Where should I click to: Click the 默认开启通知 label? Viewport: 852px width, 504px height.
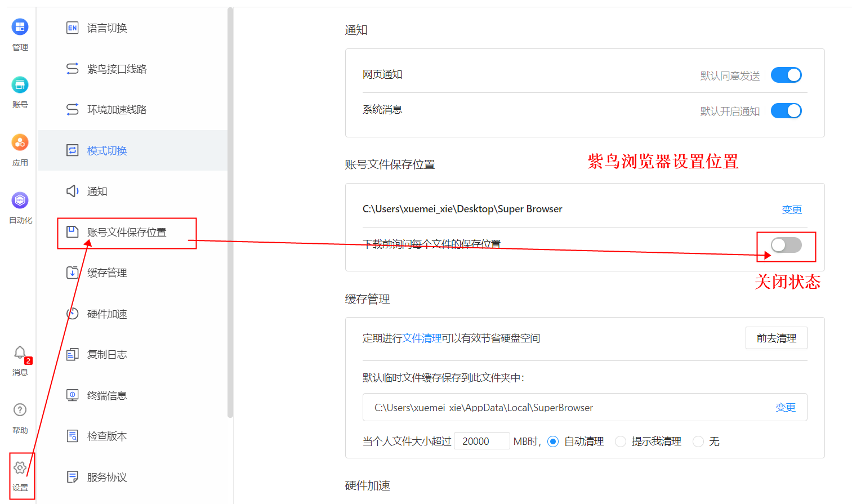click(x=730, y=111)
